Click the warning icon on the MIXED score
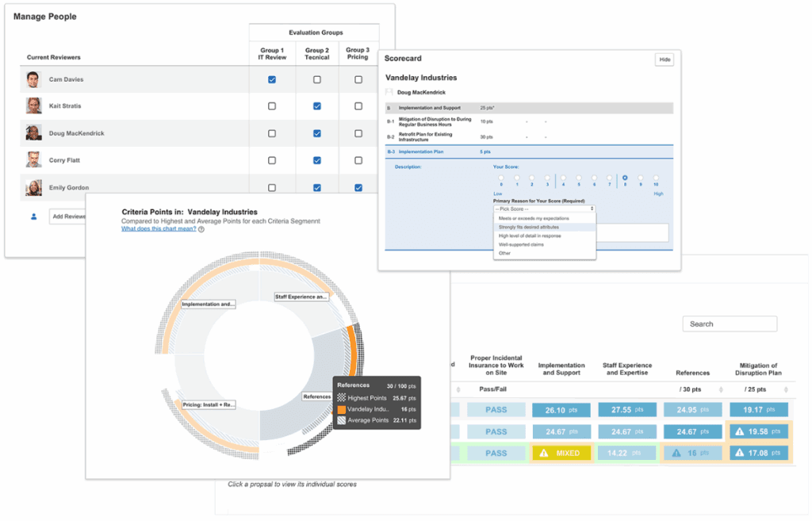This screenshot has width=812, height=521. pos(545,454)
